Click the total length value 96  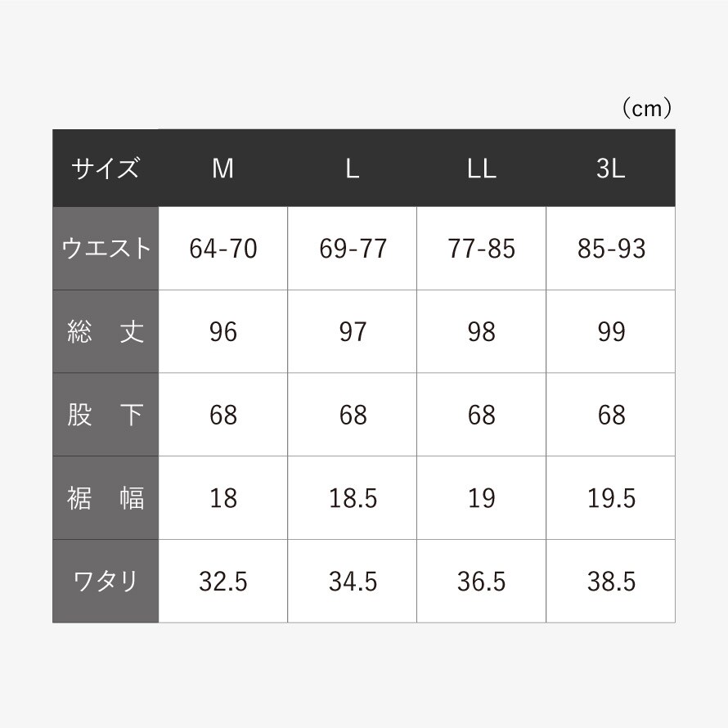coord(222,331)
